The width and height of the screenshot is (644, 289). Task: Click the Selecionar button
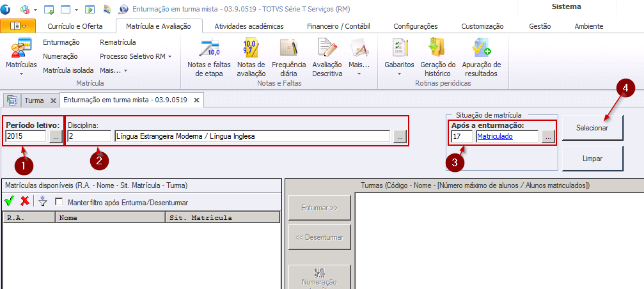pos(592,128)
